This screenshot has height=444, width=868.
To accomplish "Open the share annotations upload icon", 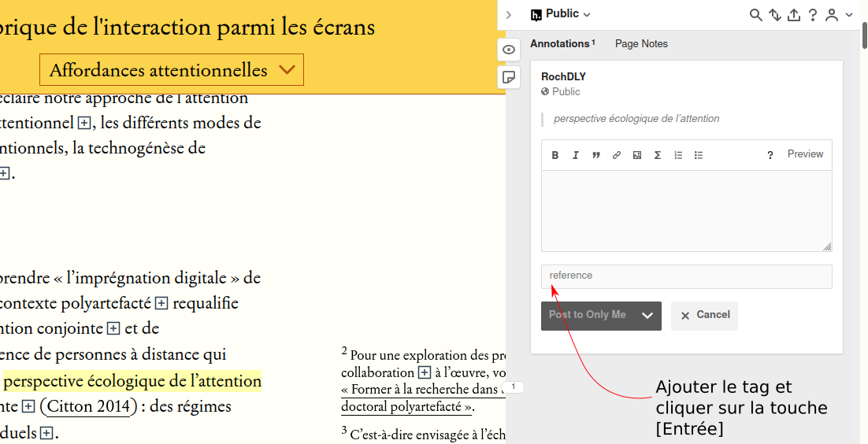I will click(x=793, y=15).
